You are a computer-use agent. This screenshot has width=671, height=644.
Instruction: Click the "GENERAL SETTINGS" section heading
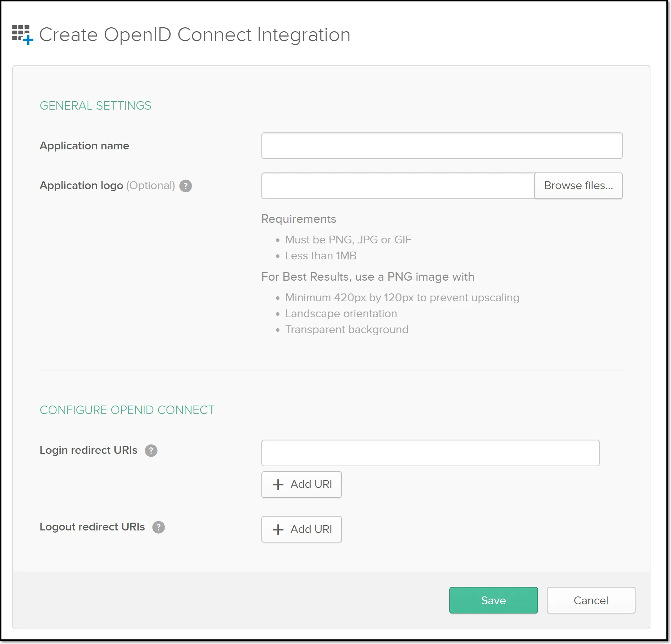pos(95,106)
